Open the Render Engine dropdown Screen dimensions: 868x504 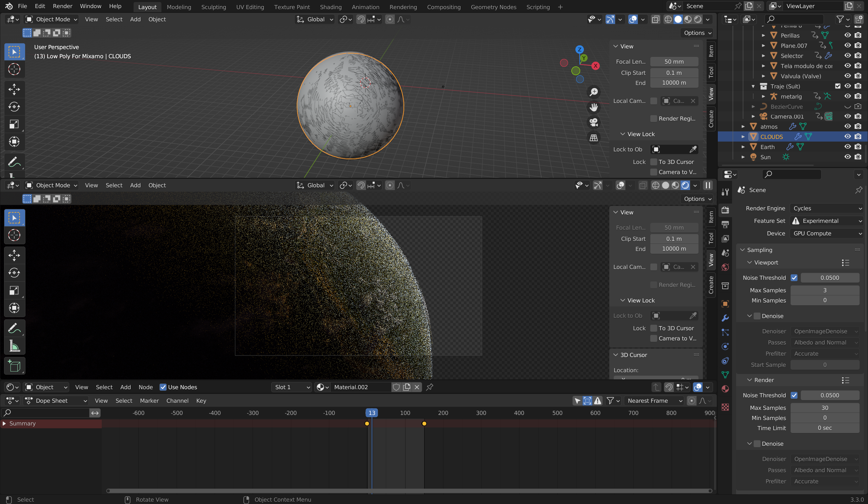826,208
